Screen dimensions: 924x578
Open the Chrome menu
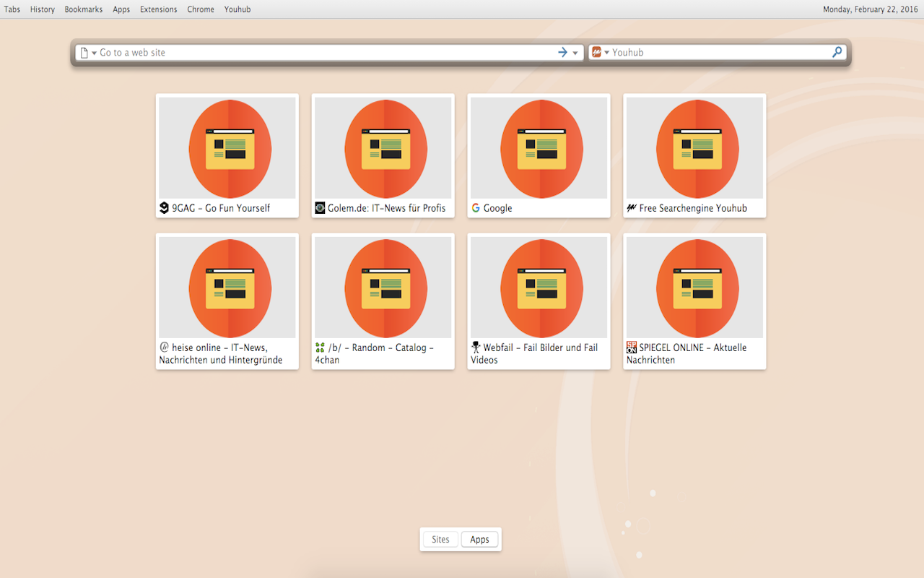(x=201, y=9)
